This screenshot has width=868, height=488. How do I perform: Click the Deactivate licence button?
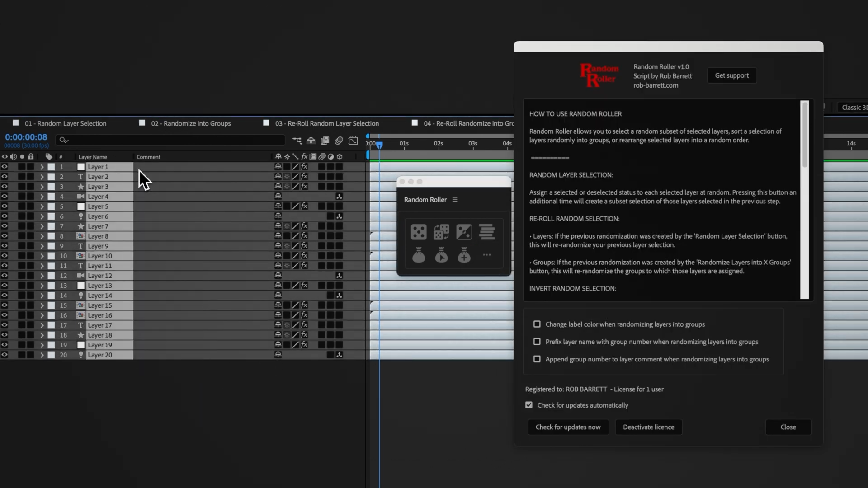point(648,427)
